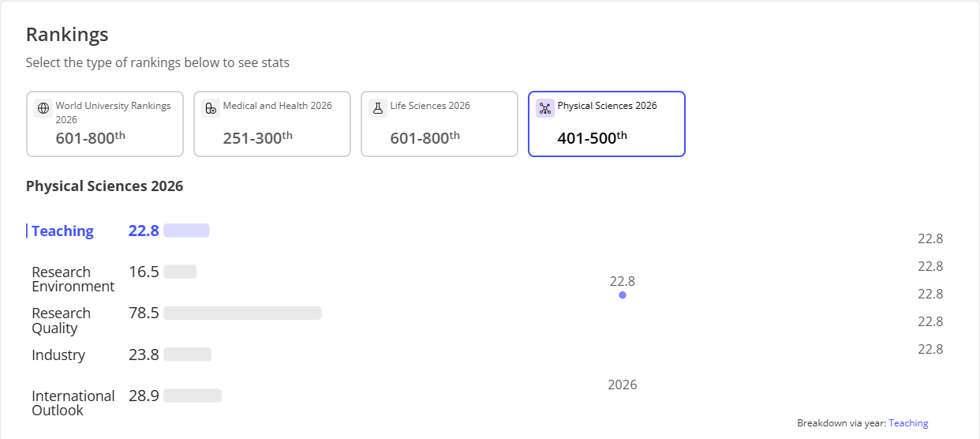Click the globe icon on World University Rankings card
This screenshot has height=439, width=980.
tap(43, 108)
